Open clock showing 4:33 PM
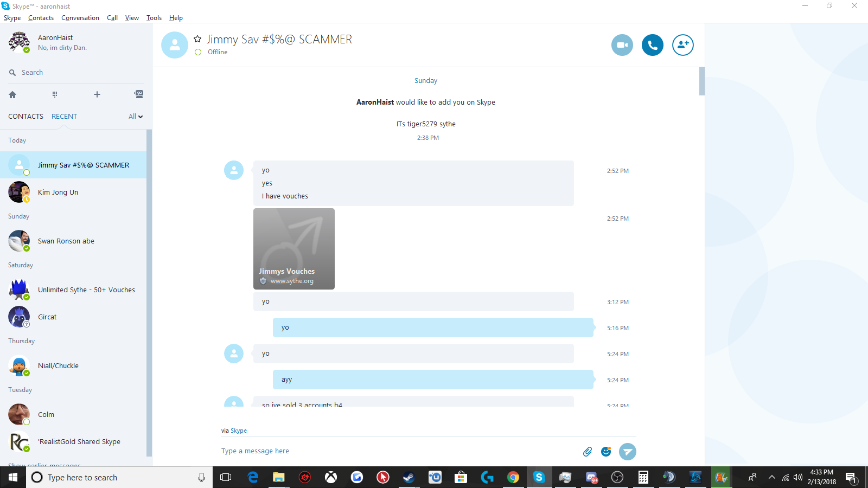 pos(821,477)
